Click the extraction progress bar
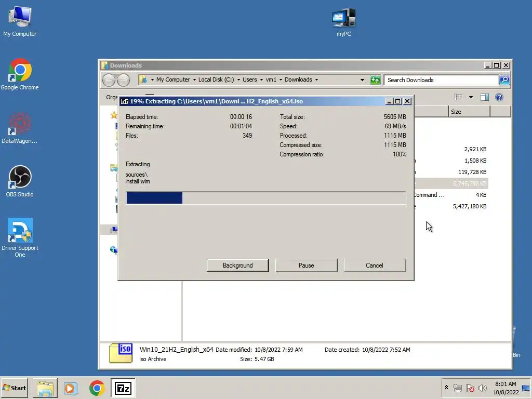This screenshot has height=399, width=532. (265, 198)
